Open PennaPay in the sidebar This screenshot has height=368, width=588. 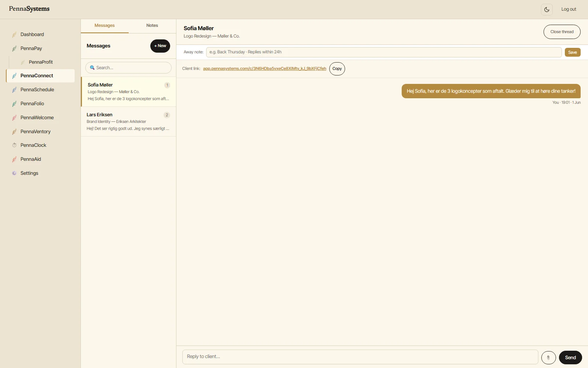[40, 49]
